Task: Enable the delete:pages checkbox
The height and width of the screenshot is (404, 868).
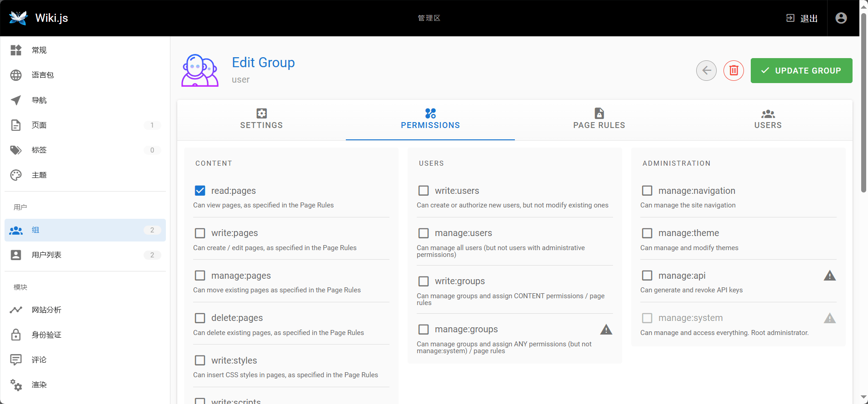Action: 200,318
